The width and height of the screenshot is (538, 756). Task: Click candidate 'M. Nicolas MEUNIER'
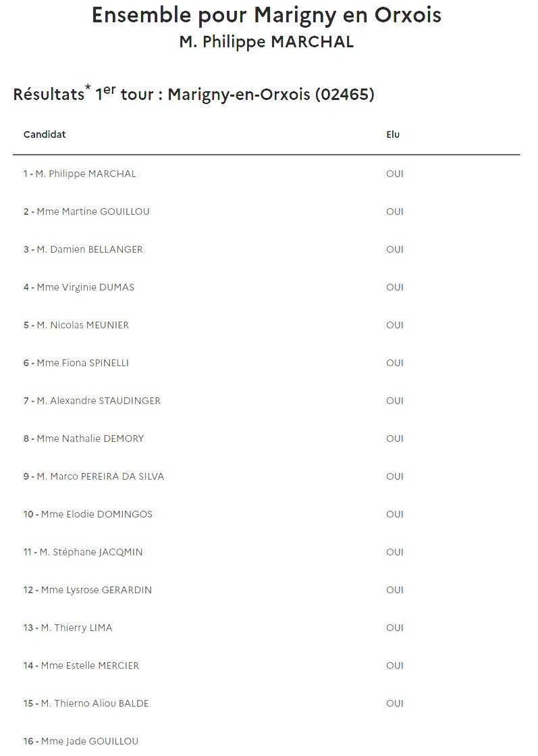pos(76,325)
